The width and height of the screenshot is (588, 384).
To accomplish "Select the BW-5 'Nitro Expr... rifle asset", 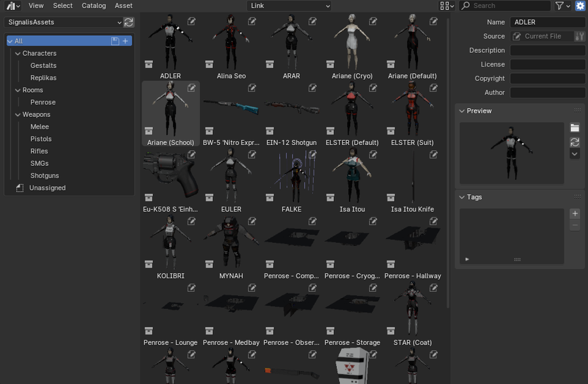I will click(231, 114).
